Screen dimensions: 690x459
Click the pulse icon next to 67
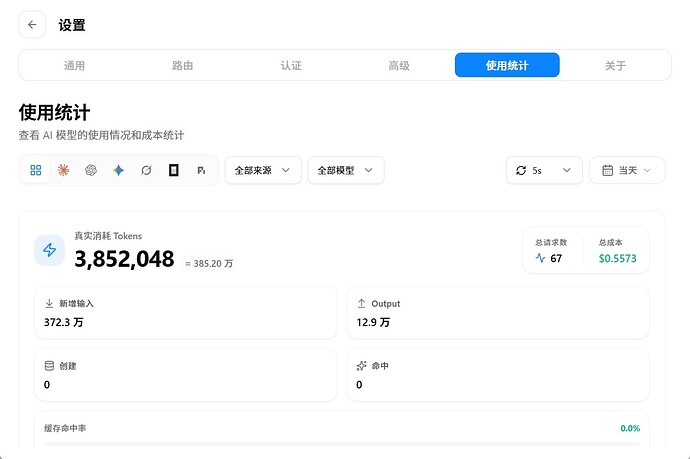click(x=540, y=258)
